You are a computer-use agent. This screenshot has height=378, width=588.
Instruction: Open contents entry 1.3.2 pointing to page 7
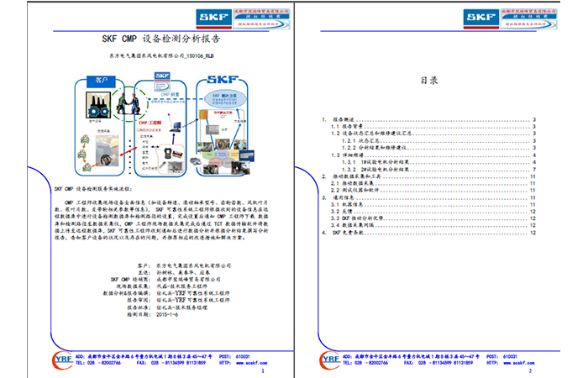click(x=438, y=169)
